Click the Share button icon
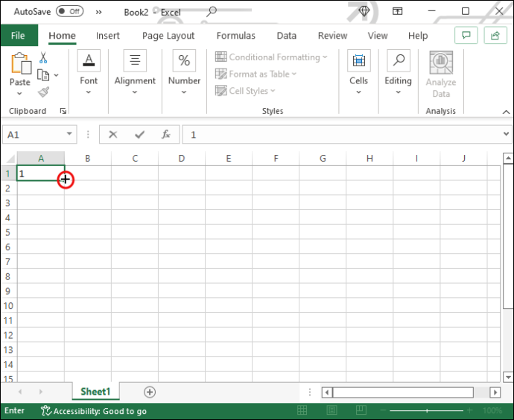 pos(495,35)
